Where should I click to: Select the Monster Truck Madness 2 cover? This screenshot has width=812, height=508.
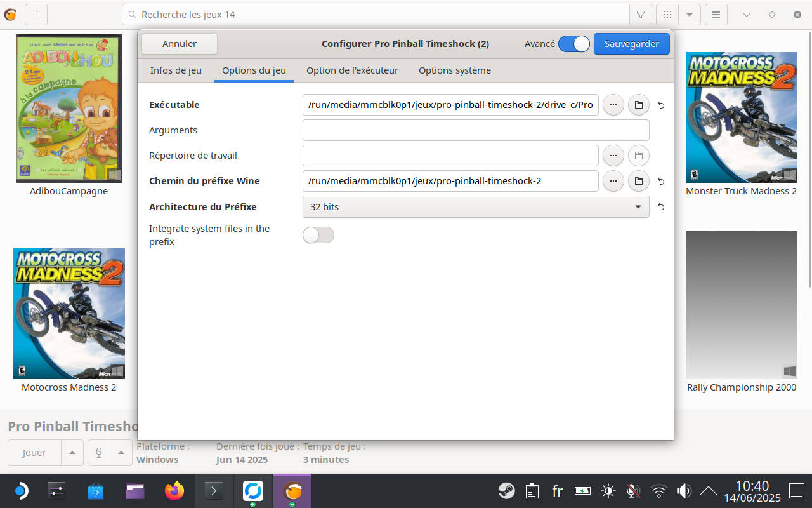click(742, 117)
